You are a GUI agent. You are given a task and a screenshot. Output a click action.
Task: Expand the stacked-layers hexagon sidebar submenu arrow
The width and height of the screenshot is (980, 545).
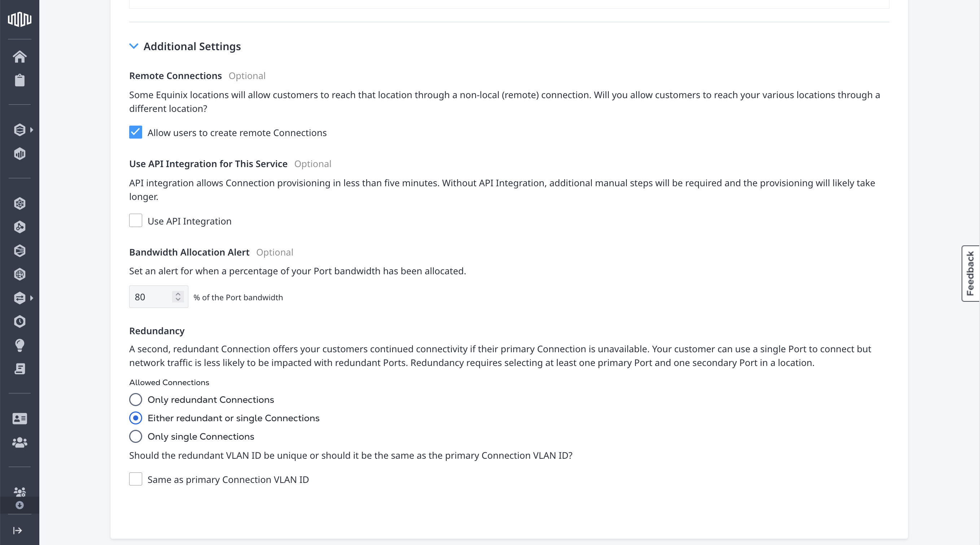(32, 130)
